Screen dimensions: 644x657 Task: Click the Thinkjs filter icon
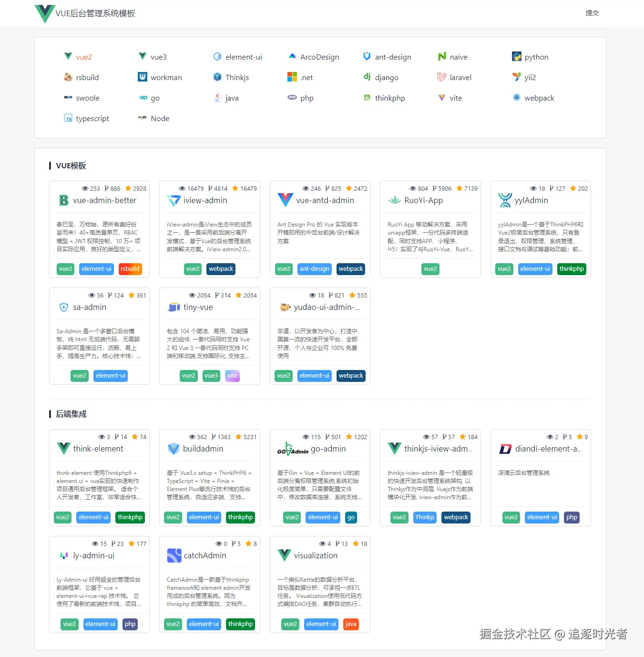point(217,77)
